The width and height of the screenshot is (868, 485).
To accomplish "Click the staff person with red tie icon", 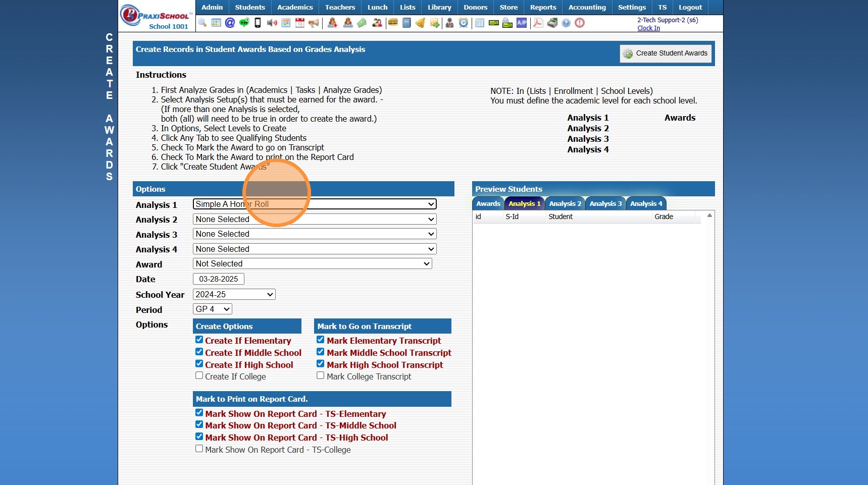I will click(x=449, y=23).
